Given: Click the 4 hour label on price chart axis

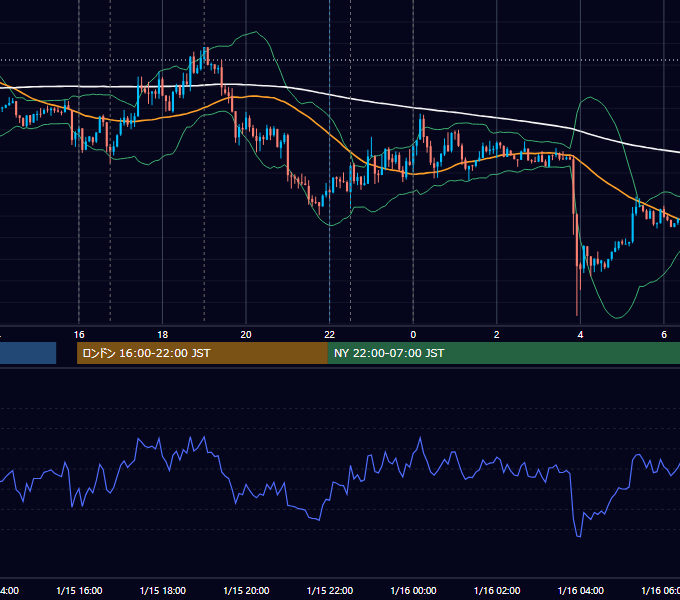Looking at the screenshot, I should pos(580,335).
